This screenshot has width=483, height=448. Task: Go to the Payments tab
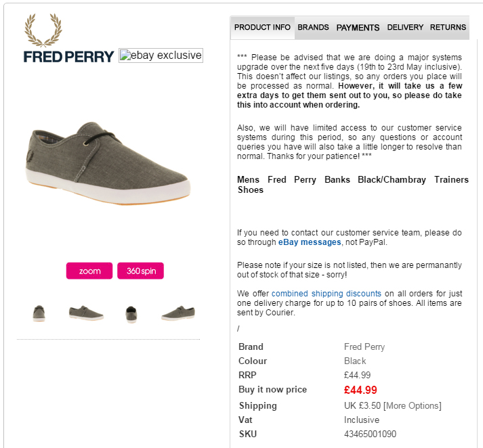point(358,28)
